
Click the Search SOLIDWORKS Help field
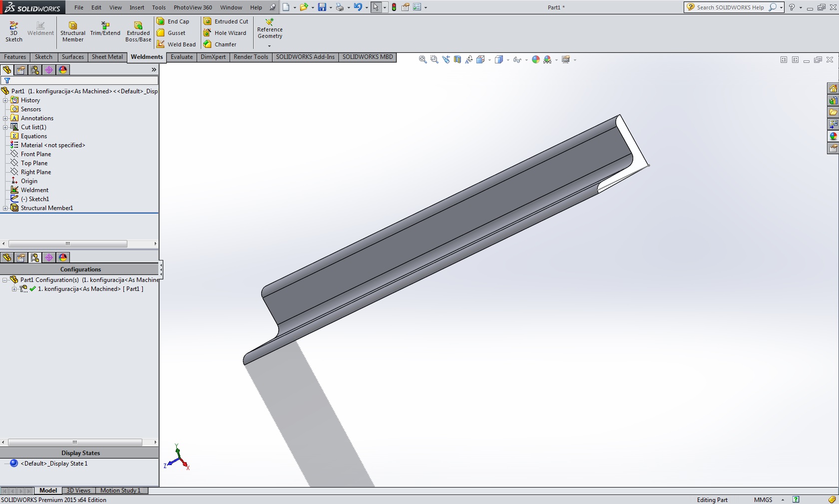click(730, 7)
